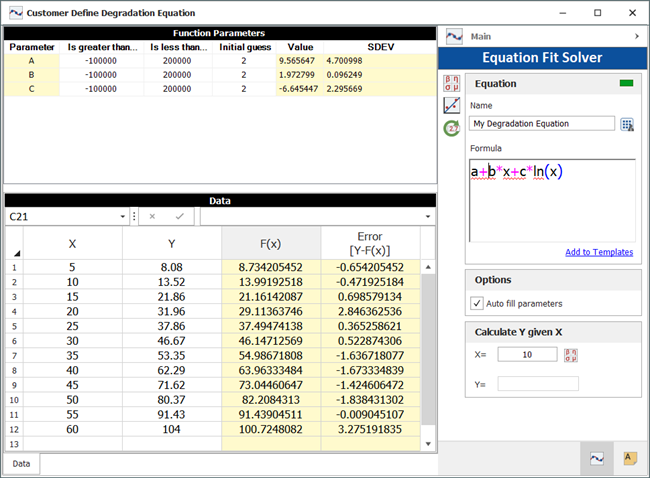Switch to the Data sheet tab
Image resolution: width=650 pixels, height=478 pixels.
tap(21, 464)
